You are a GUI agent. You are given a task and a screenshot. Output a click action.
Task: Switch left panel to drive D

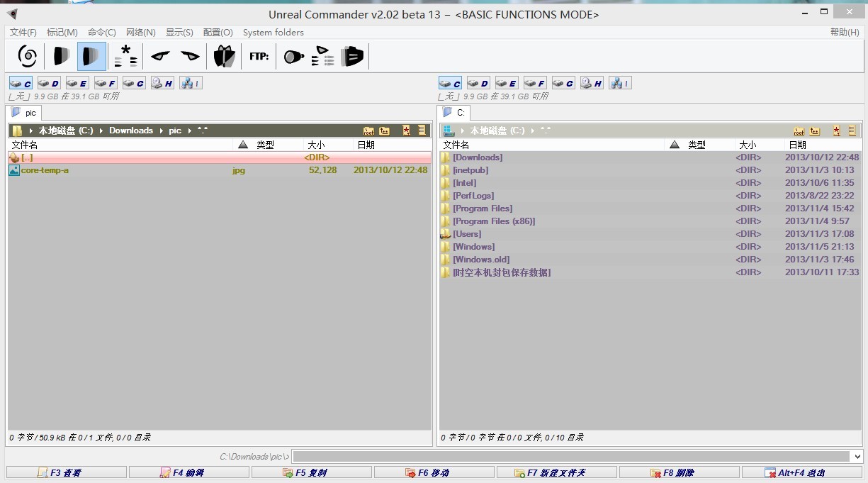49,83
